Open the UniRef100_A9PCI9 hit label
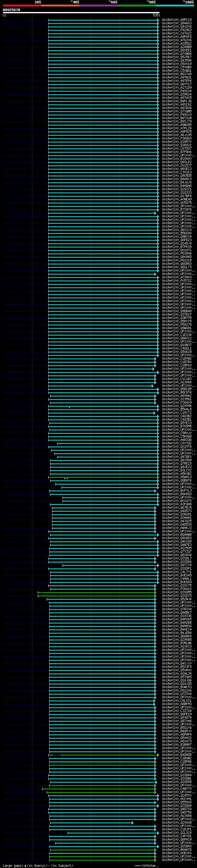197x868 pixels. (x=177, y=20)
